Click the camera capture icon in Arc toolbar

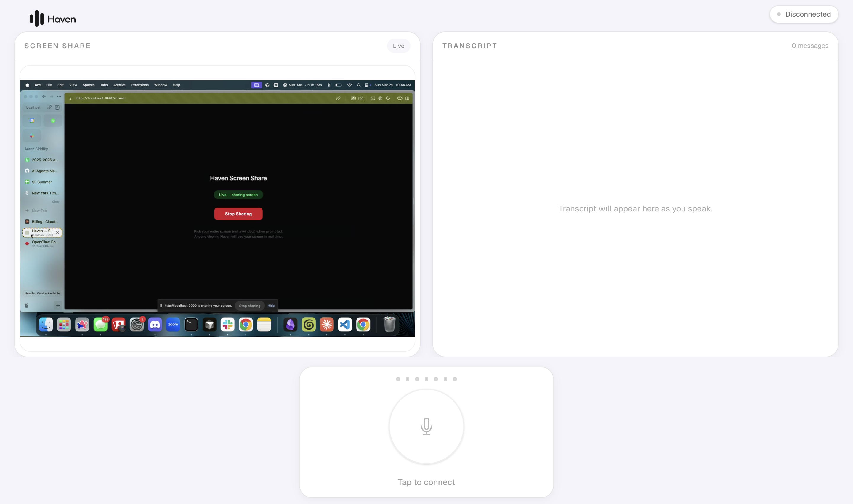tap(361, 99)
